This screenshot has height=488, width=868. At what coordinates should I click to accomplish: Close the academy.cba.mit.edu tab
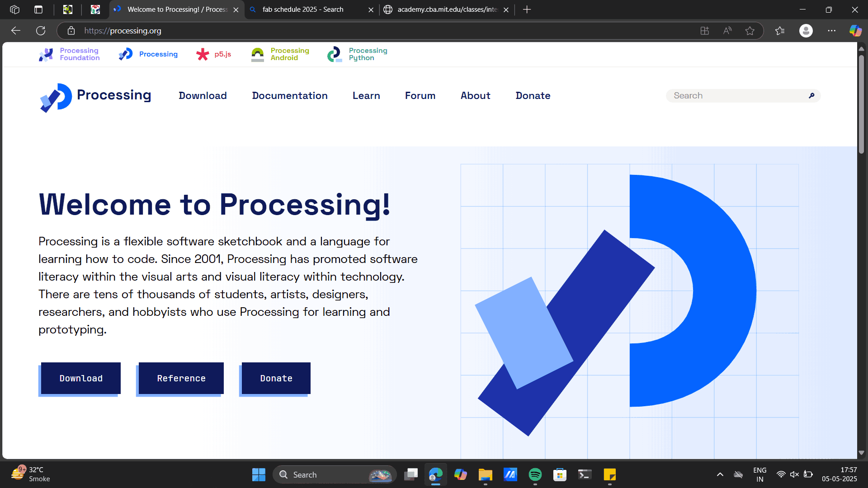[x=506, y=9]
